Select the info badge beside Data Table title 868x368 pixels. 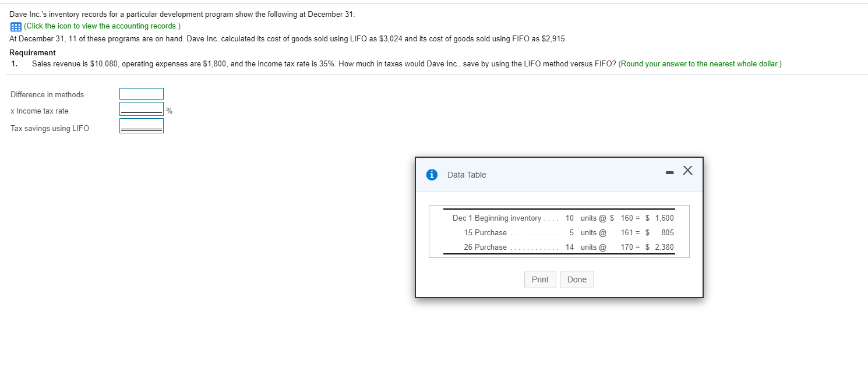pos(431,175)
